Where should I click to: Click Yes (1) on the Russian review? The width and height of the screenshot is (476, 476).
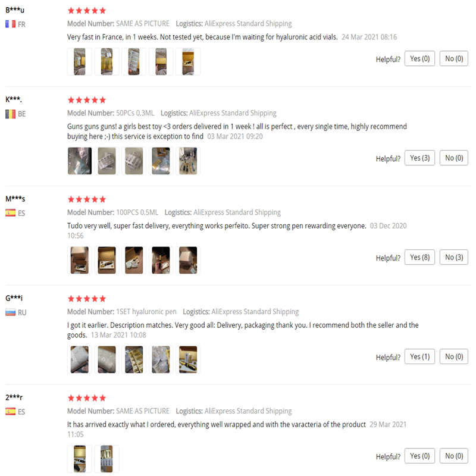(x=420, y=357)
